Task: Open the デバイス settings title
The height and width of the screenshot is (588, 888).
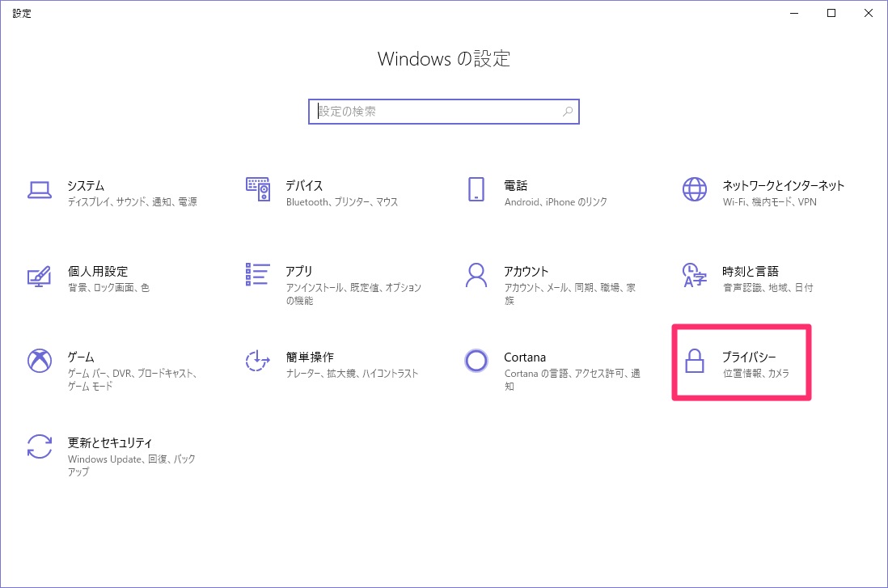Action: click(304, 186)
